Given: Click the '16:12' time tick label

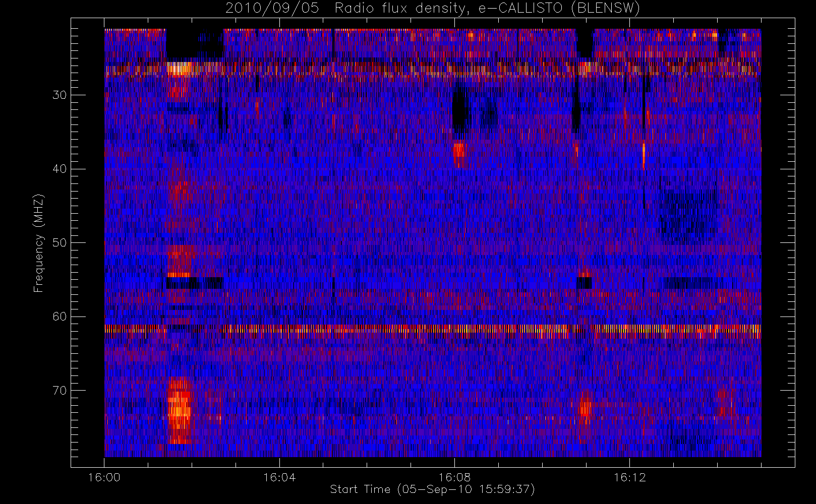Looking at the screenshot, I should (629, 477).
